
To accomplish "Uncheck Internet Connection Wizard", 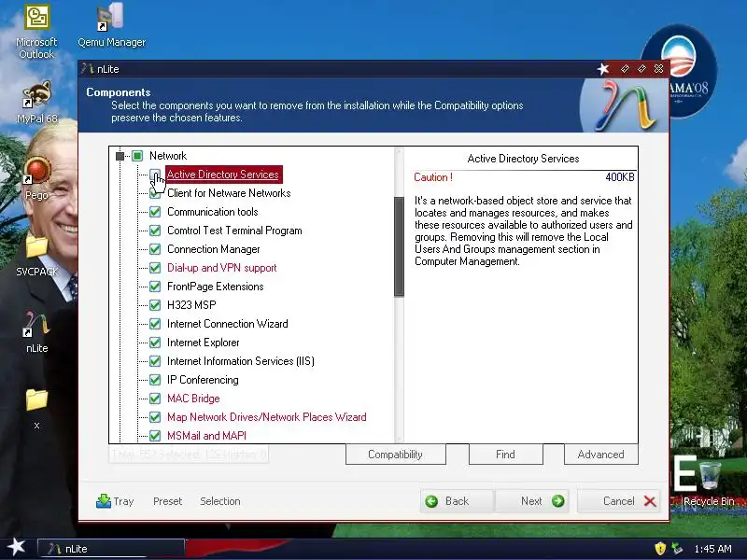I will pyautogui.click(x=155, y=324).
